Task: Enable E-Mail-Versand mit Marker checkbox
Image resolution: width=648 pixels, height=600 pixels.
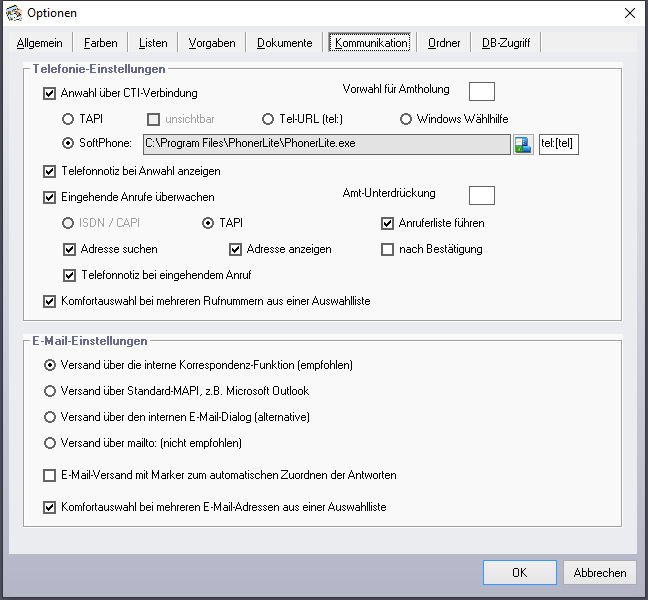Action: (50, 476)
